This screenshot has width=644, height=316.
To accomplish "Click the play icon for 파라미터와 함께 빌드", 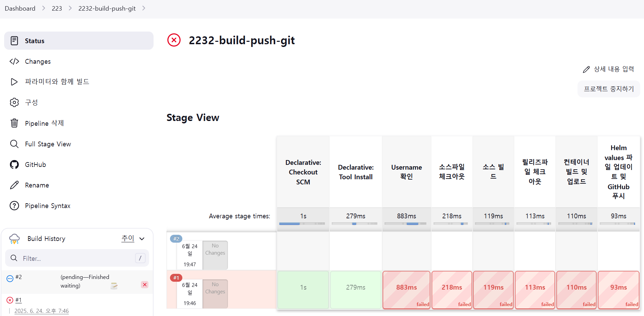I will [x=14, y=82].
